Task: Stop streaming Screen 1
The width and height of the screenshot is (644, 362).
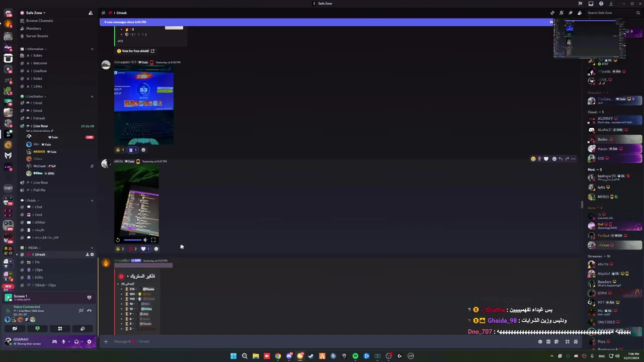Action: tap(89, 298)
